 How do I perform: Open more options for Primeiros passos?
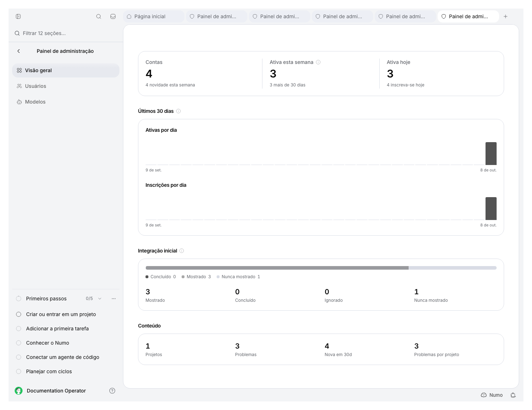pos(114,299)
